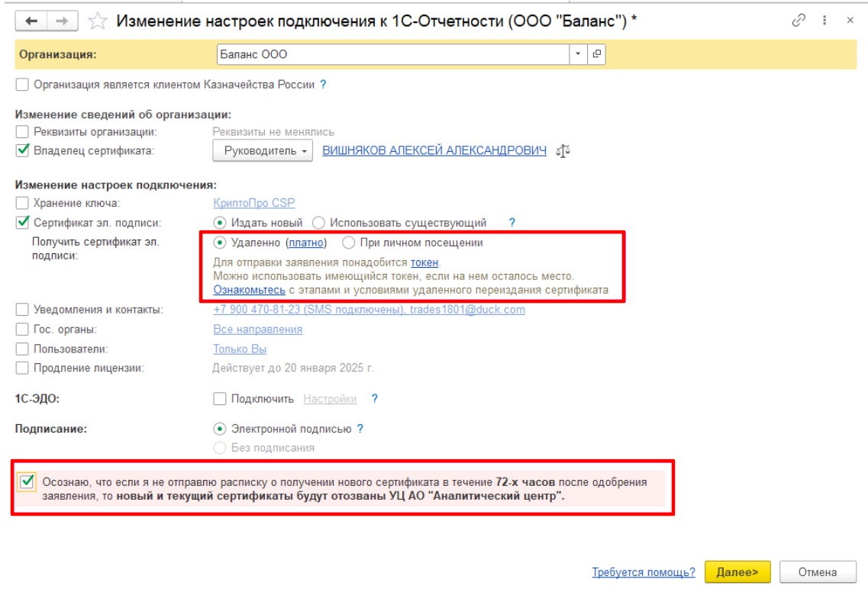Enable the Хранение ключа checkbox
Screen dimensions: 868x592
(x=22, y=203)
